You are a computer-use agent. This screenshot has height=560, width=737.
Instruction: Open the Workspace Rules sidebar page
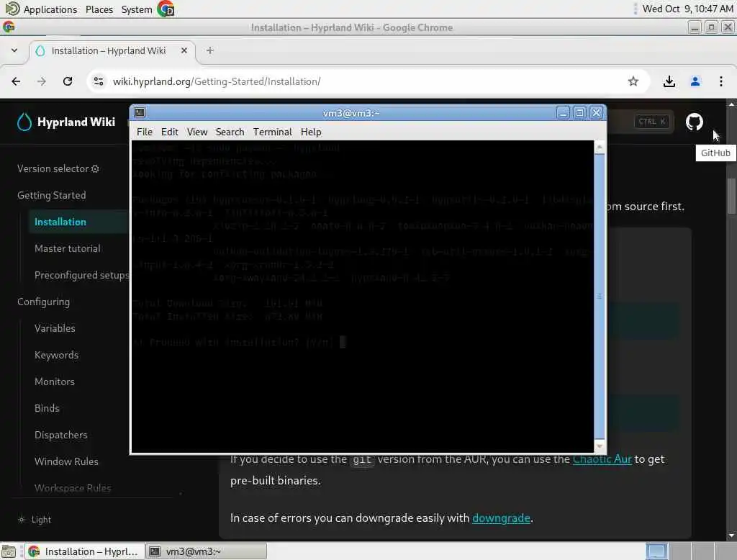click(x=73, y=488)
